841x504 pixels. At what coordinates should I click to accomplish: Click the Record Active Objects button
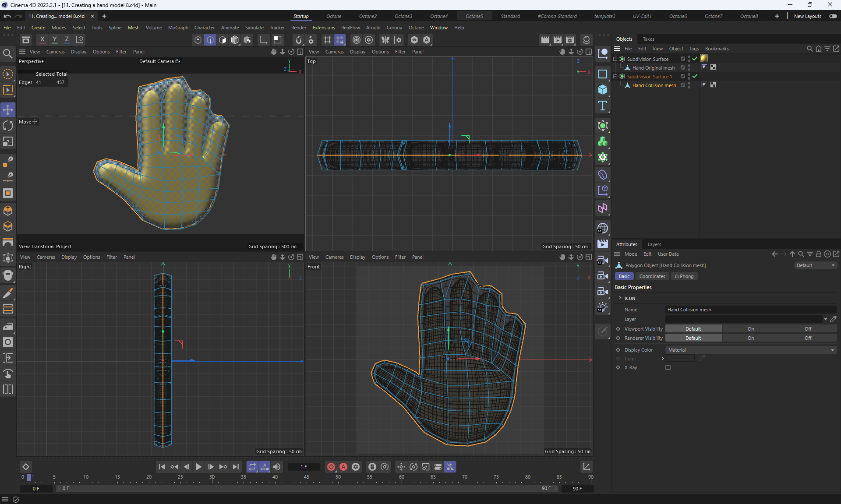(x=331, y=467)
